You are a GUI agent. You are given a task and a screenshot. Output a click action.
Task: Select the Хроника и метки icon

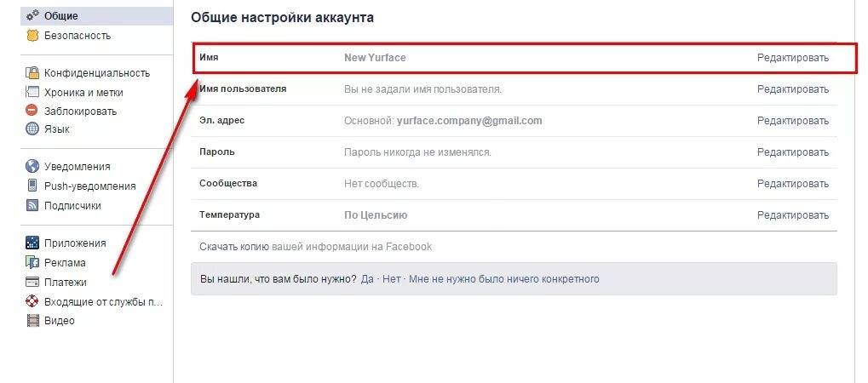click(32, 92)
